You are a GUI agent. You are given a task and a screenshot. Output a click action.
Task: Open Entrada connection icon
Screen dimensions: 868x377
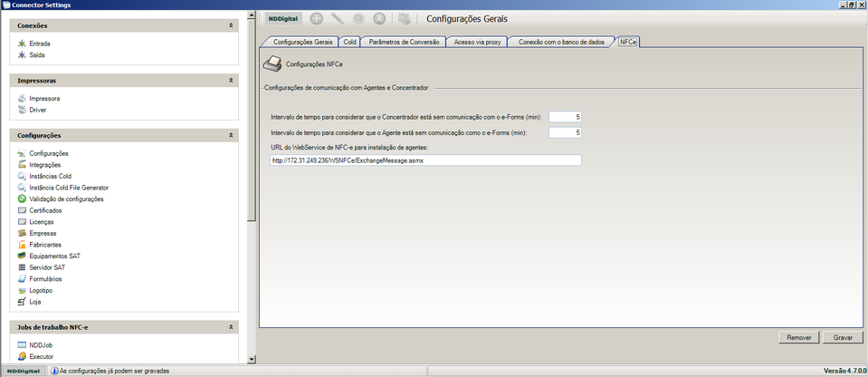click(x=22, y=43)
